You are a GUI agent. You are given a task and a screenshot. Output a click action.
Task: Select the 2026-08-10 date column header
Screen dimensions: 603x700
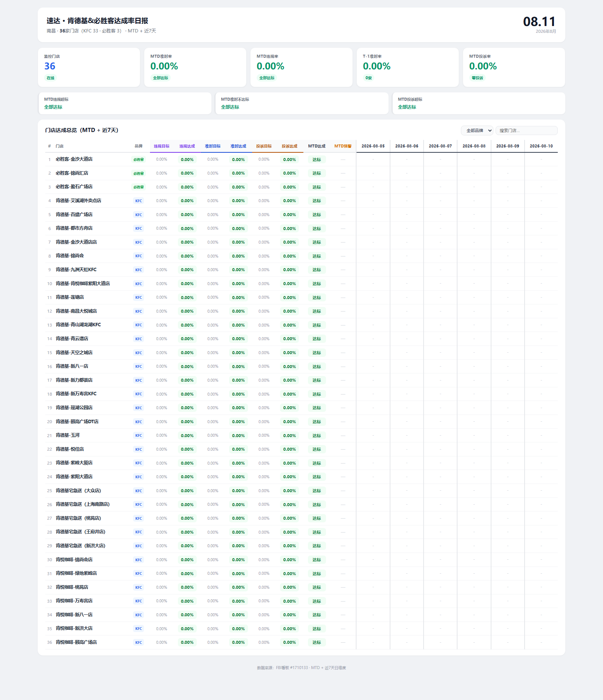[x=541, y=146]
